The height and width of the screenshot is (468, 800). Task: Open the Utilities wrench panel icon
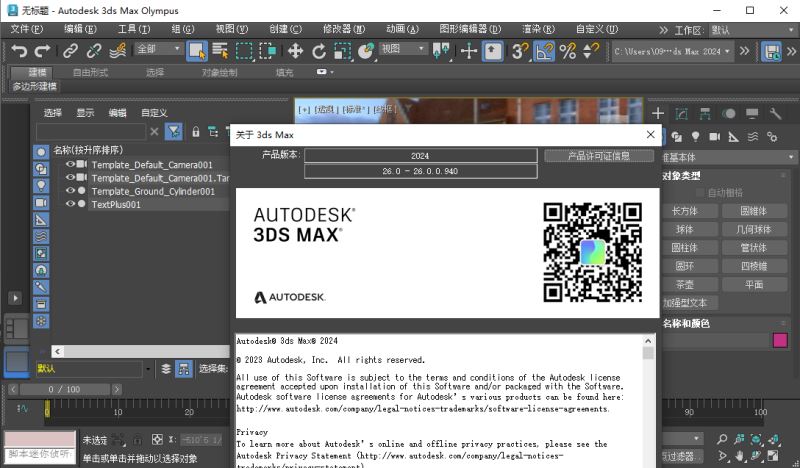pos(776,113)
